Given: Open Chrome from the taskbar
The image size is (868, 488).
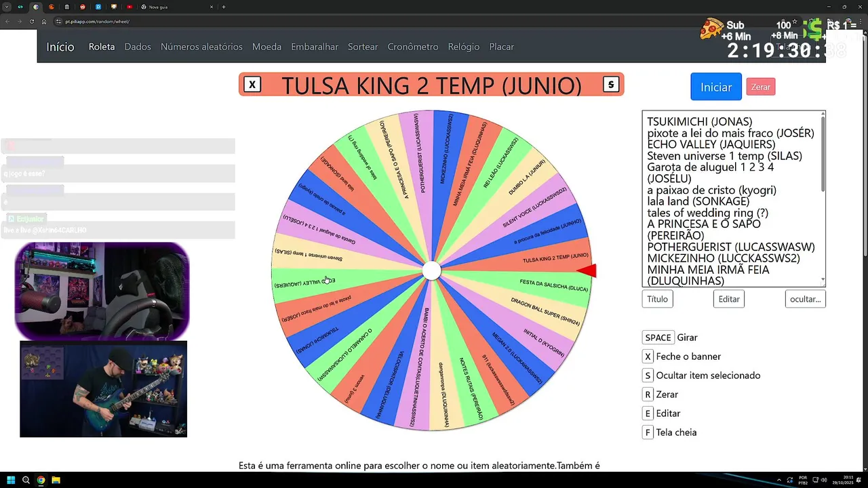Looking at the screenshot, I should click(41, 480).
